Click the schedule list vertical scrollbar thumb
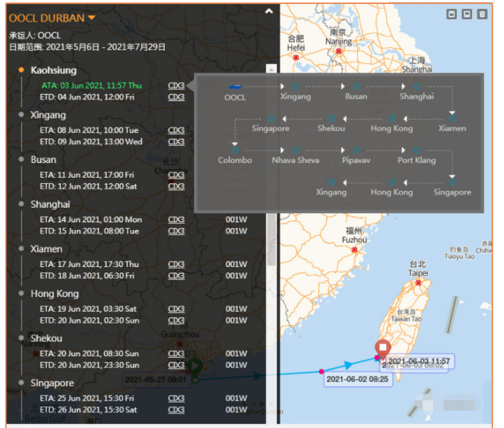504x428 pixels. point(271,238)
